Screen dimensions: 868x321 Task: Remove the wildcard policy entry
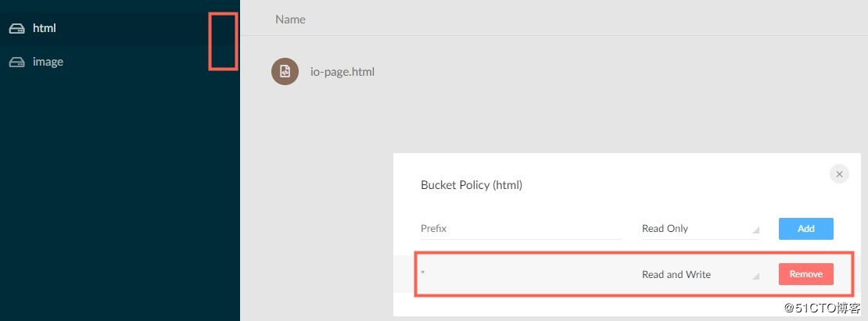pos(805,274)
